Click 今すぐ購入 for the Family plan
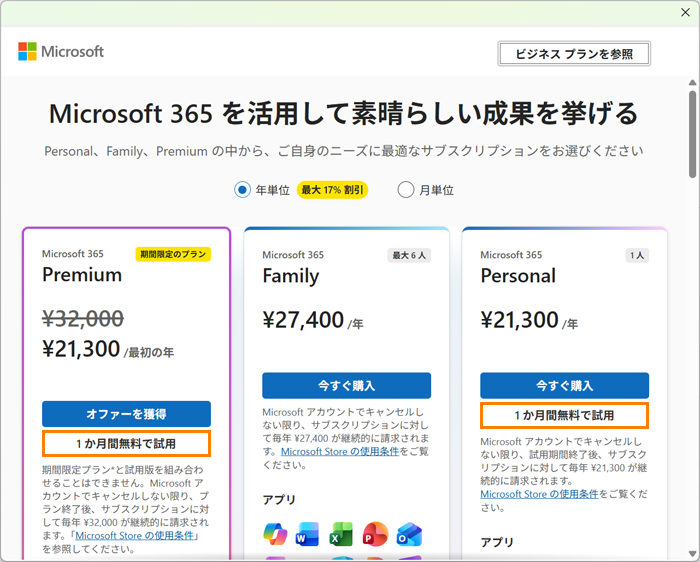700x562 pixels. click(346, 385)
